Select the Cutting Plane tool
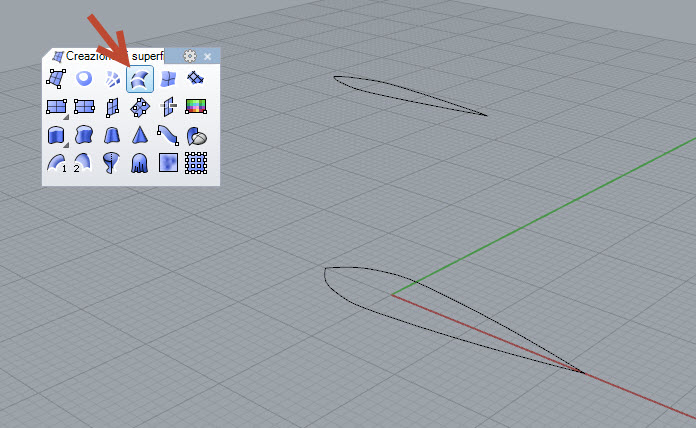 (168, 107)
